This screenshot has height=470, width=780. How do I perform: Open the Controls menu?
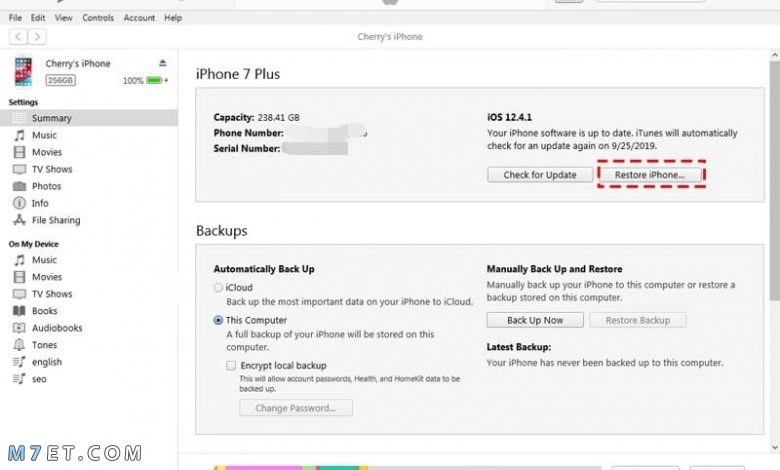[98, 18]
